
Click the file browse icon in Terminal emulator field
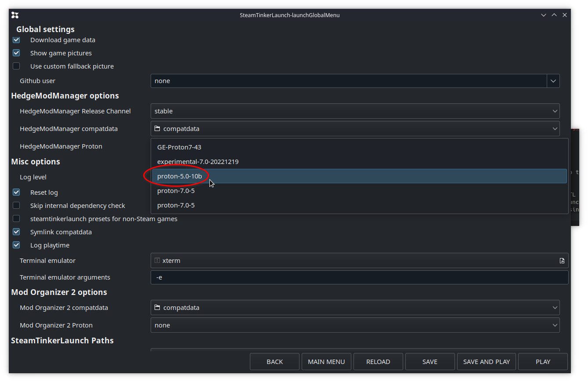[x=562, y=261]
